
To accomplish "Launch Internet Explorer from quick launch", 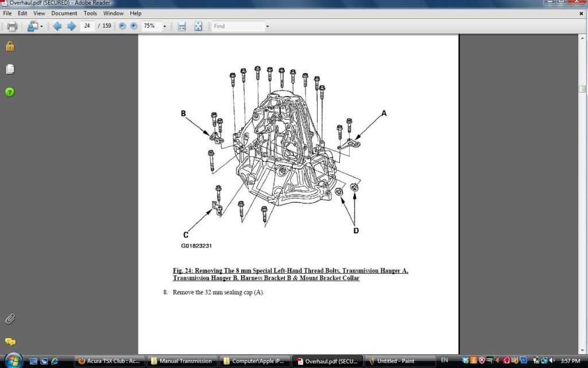I will point(55,361).
